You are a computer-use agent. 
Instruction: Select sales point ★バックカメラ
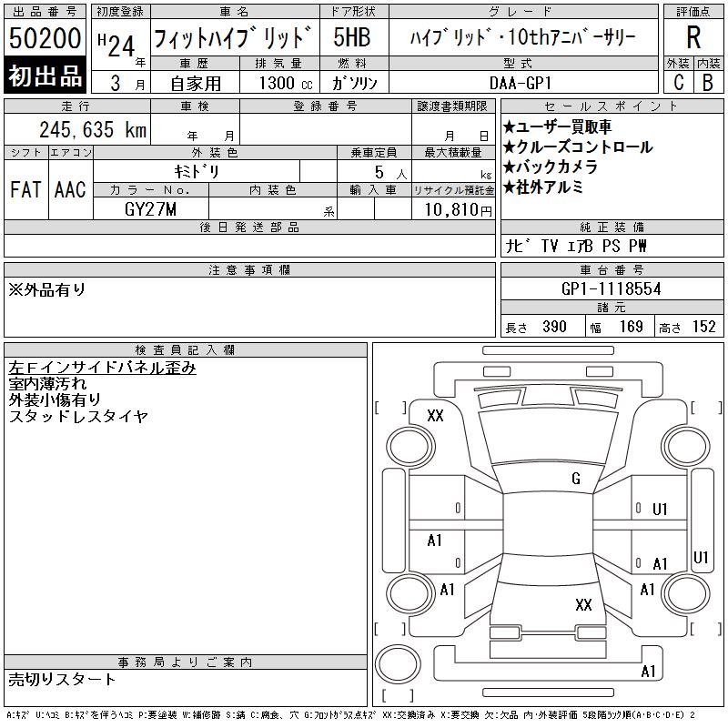coord(551,167)
